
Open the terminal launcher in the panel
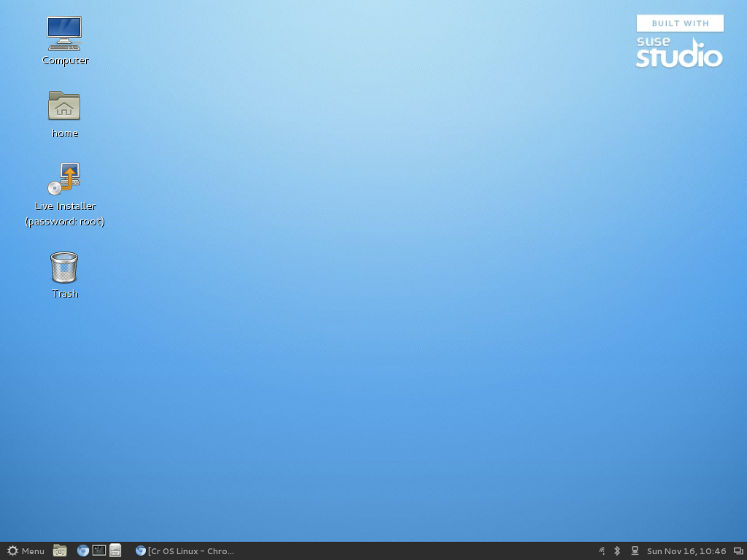click(99, 551)
